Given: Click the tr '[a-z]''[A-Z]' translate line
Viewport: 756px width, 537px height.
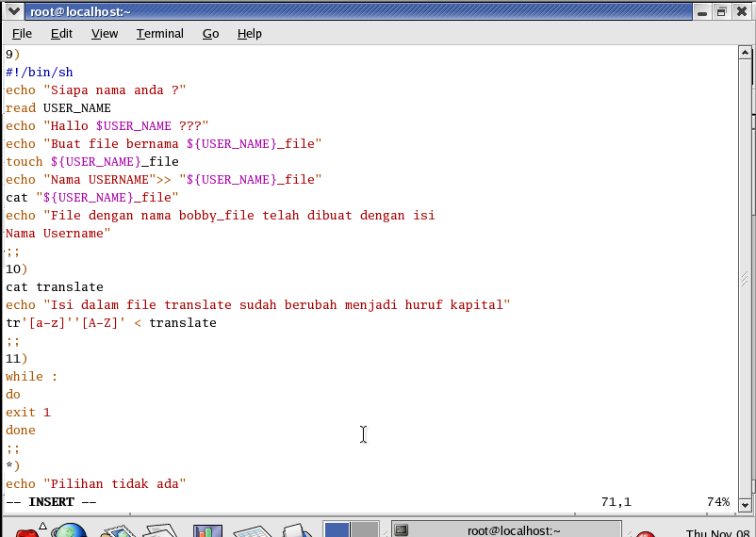Looking at the screenshot, I should 111,322.
